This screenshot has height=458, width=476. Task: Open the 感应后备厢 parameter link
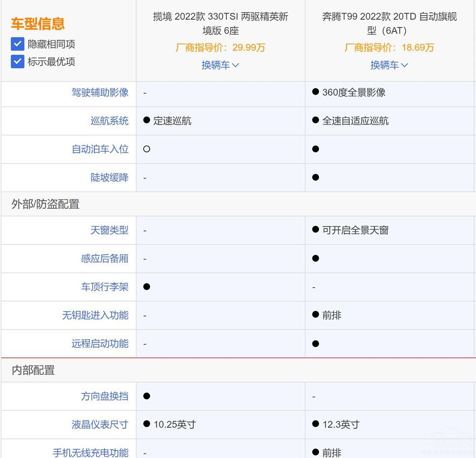pyautogui.click(x=105, y=258)
